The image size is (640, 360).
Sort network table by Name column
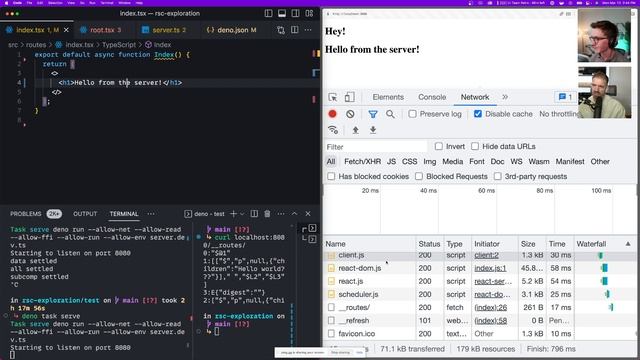pyautogui.click(x=370, y=244)
